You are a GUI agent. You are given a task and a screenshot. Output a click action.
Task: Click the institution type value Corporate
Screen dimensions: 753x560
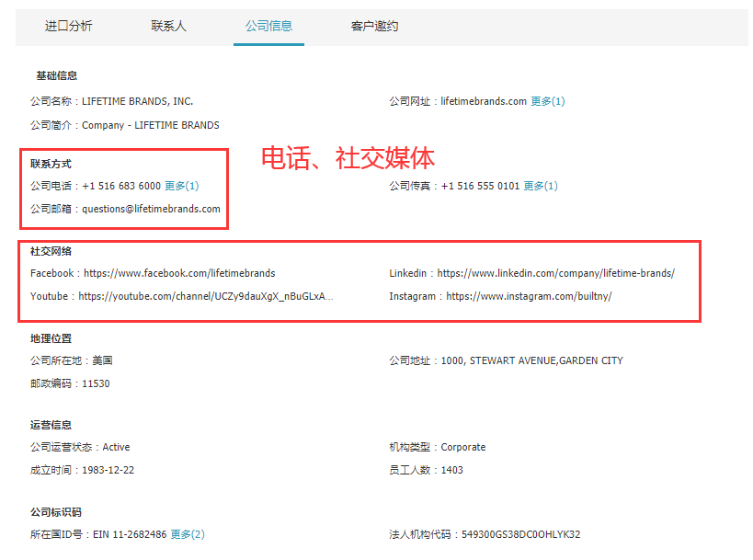point(463,447)
